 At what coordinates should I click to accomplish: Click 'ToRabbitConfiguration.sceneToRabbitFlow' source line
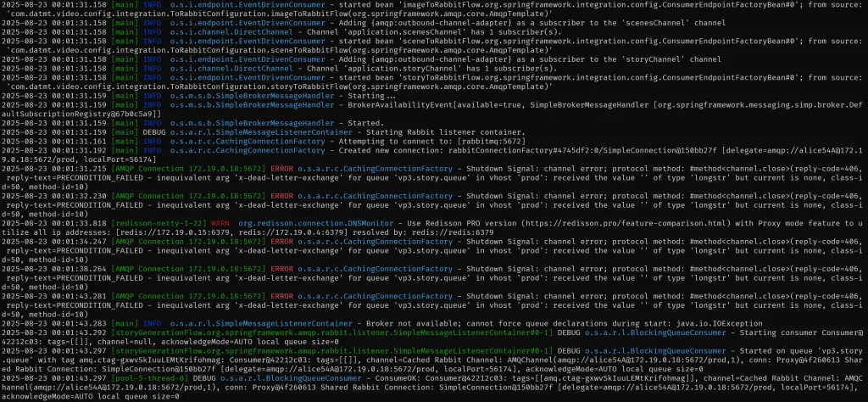(280, 50)
